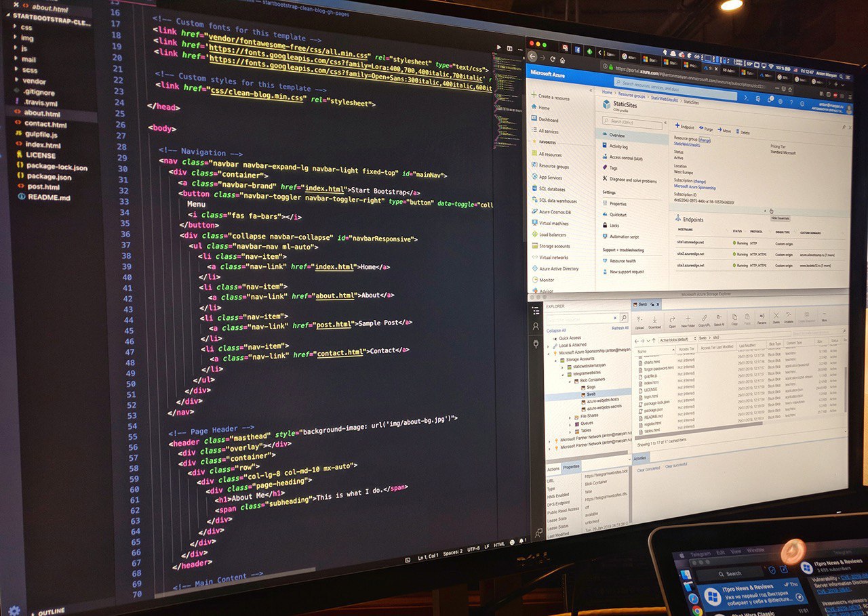Click explorer list icon in Storage Explorer sidebar
This screenshot has width=868, height=616.
(536, 310)
